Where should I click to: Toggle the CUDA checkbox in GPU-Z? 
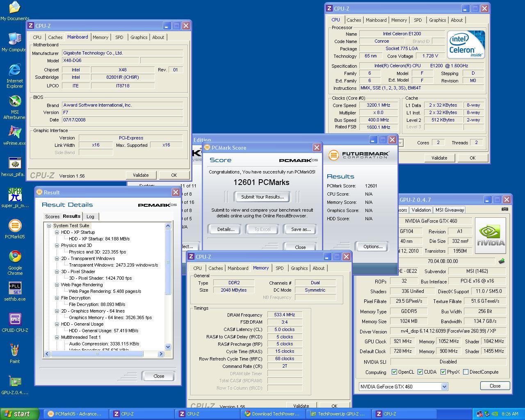tap(420, 372)
